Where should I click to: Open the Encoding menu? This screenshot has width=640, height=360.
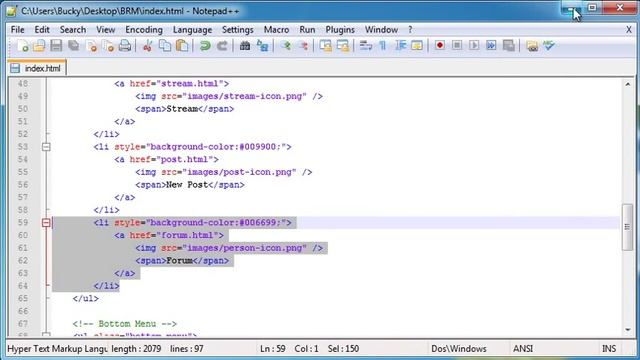point(144,30)
